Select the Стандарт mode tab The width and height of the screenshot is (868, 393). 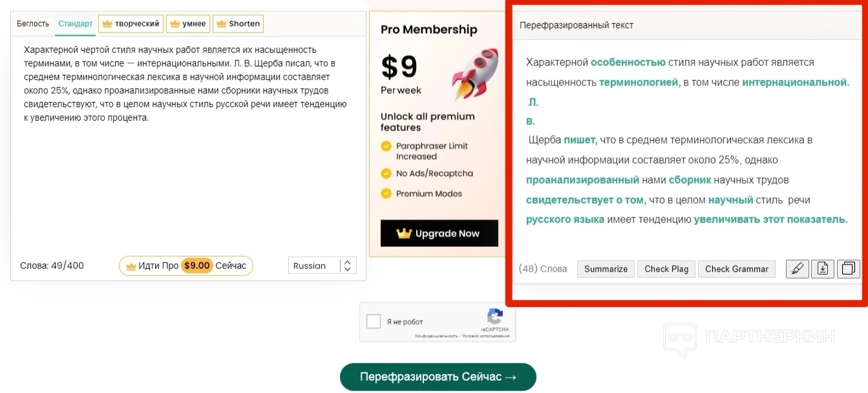coord(76,24)
